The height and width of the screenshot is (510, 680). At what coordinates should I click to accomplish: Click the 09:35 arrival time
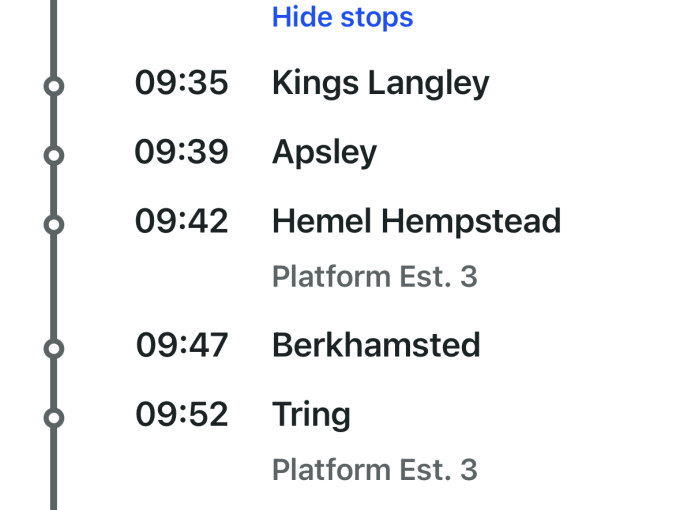pos(182,84)
